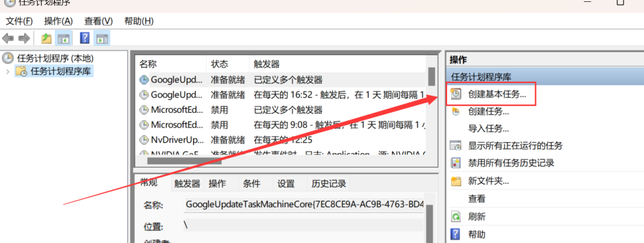Click the 创建基本任务 clock icon

pyautogui.click(x=456, y=94)
